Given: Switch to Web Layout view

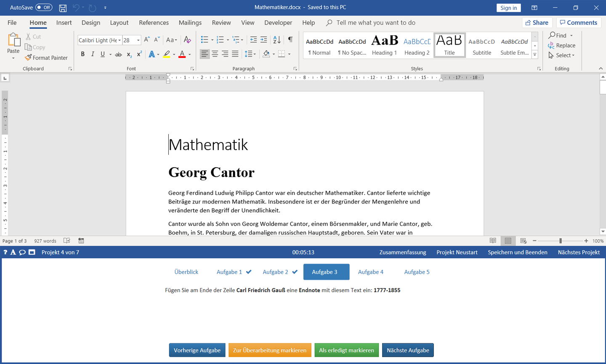Looking at the screenshot, I should click(523, 241).
